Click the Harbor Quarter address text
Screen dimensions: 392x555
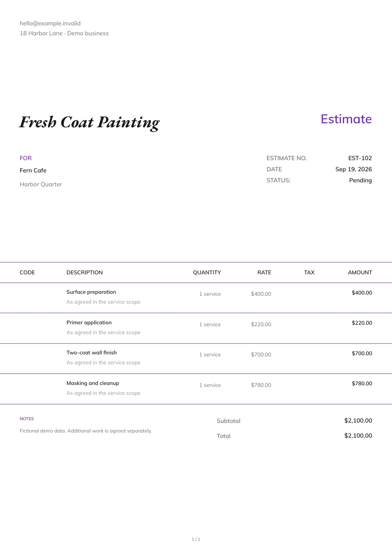pyautogui.click(x=41, y=184)
